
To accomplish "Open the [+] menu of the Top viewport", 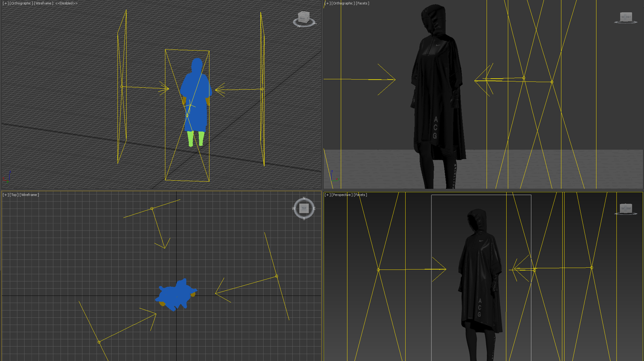I will [x=5, y=195].
